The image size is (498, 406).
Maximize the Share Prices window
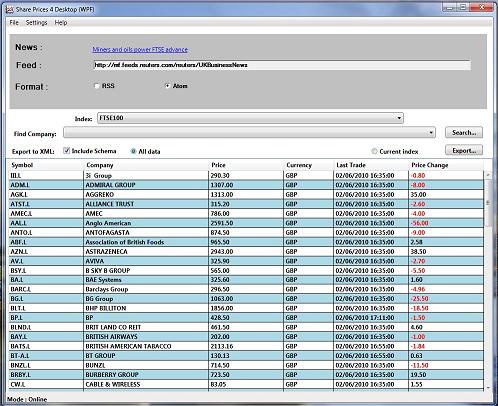[x=464, y=7]
